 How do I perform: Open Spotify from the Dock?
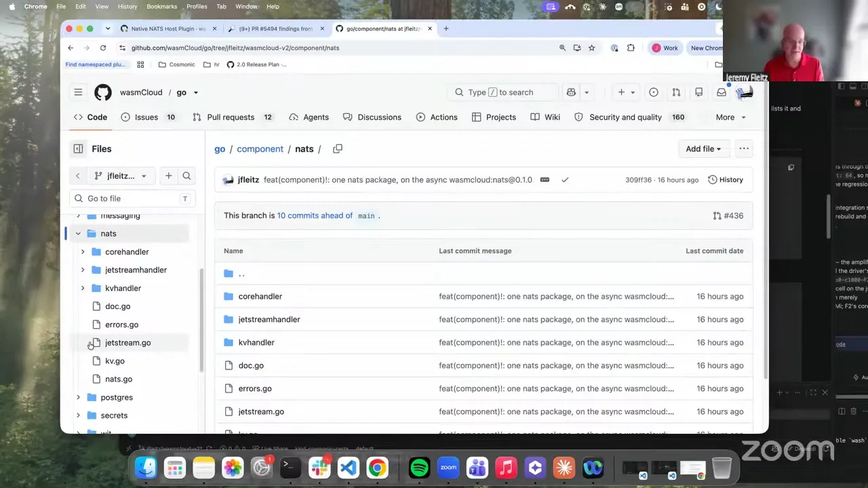419,468
